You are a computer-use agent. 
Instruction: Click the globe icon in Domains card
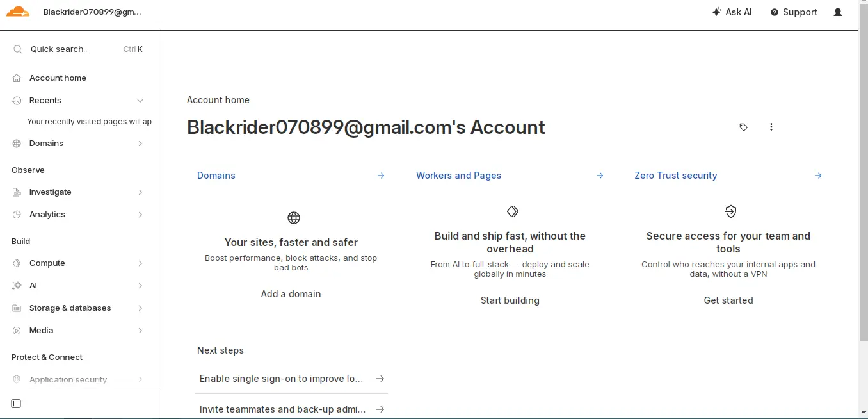click(294, 218)
